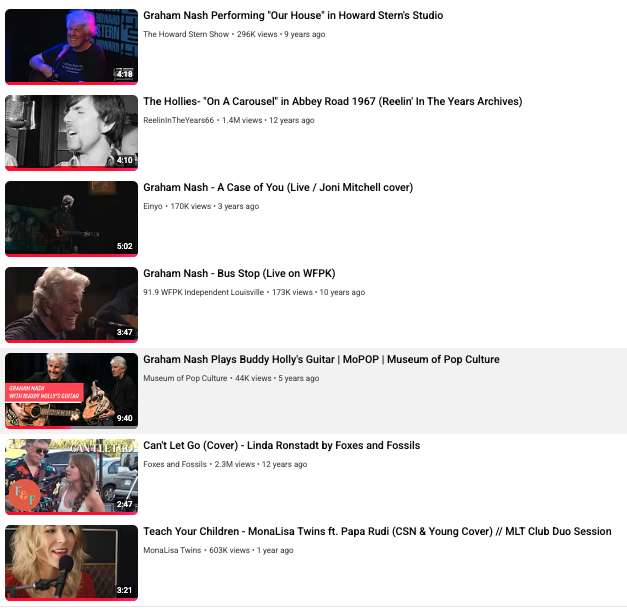Open the Graham Nash "Our House" video thumbnail
The height and width of the screenshot is (612, 627).
pos(71,47)
